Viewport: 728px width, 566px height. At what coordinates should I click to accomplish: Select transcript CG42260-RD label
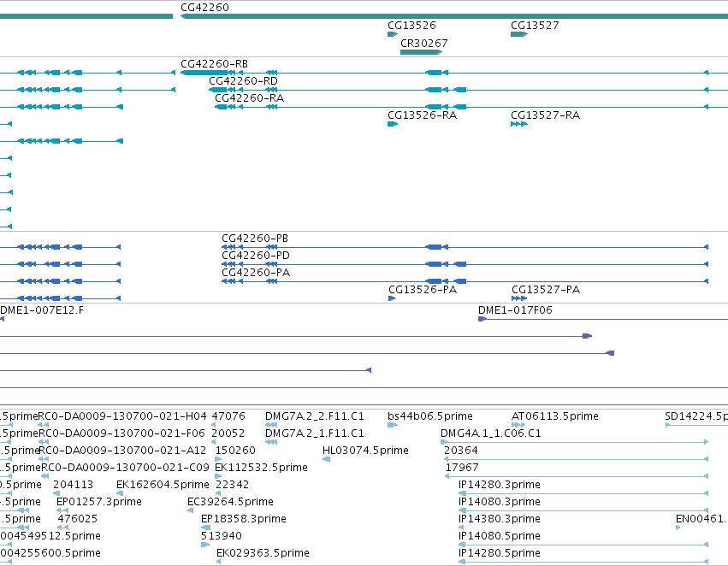tap(243, 81)
